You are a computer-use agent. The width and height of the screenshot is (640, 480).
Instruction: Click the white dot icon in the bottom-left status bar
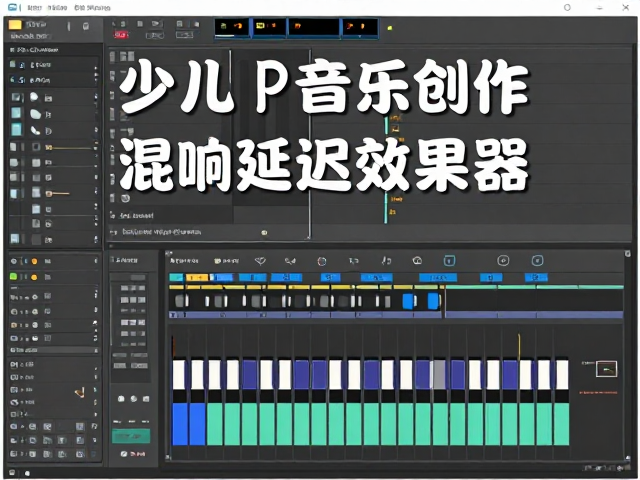[x=27, y=473]
